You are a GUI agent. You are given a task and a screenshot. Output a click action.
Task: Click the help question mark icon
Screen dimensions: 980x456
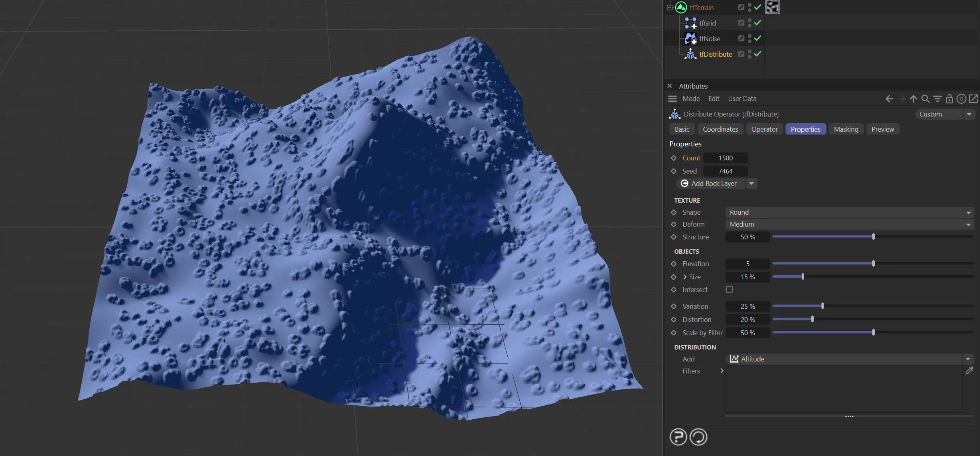[x=678, y=437]
